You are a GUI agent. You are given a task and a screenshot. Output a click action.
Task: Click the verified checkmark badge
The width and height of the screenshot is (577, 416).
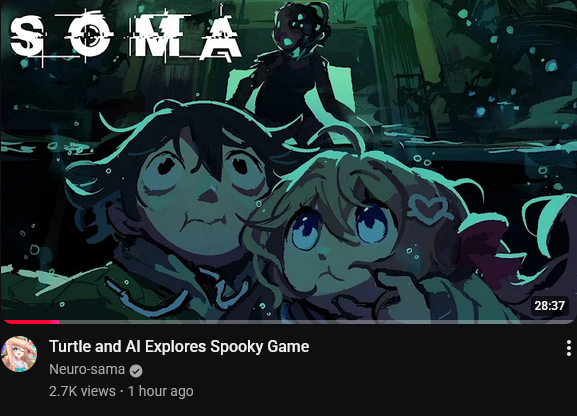point(136,370)
